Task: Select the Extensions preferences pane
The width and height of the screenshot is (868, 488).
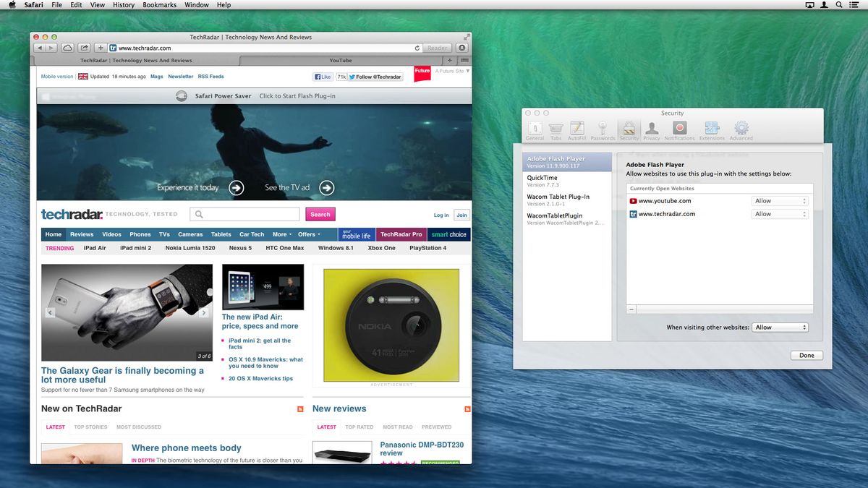Action: 712,129
